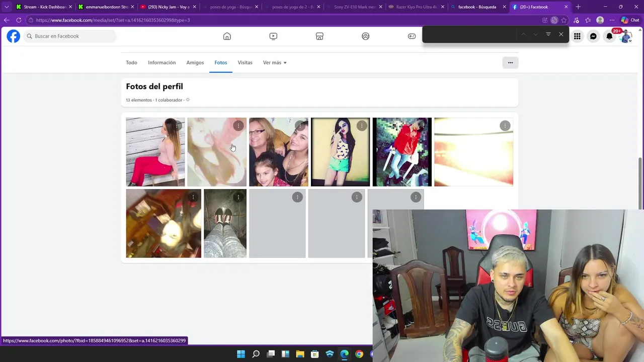
Task: Open options on first gray placeholder photo
Action: pos(297,197)
